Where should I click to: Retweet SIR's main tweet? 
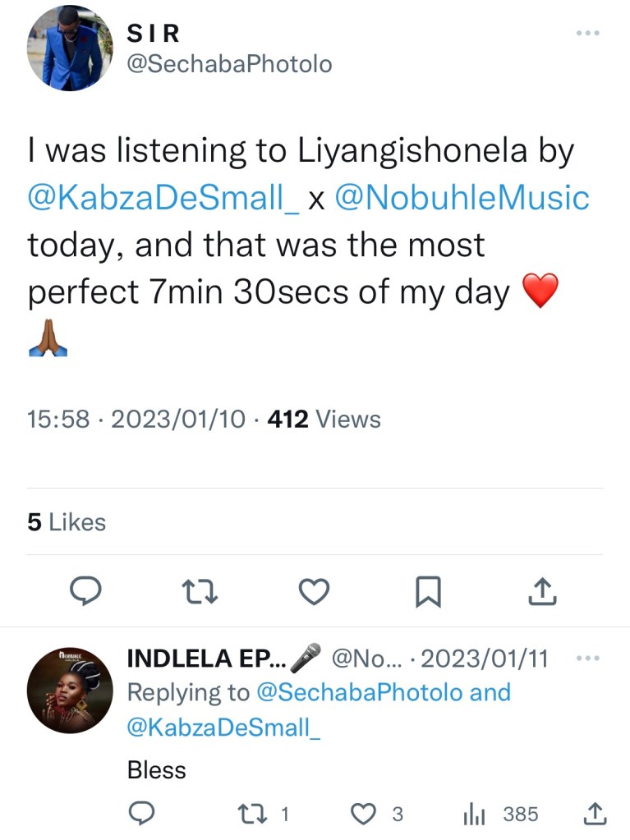click(x=200, y=591)
